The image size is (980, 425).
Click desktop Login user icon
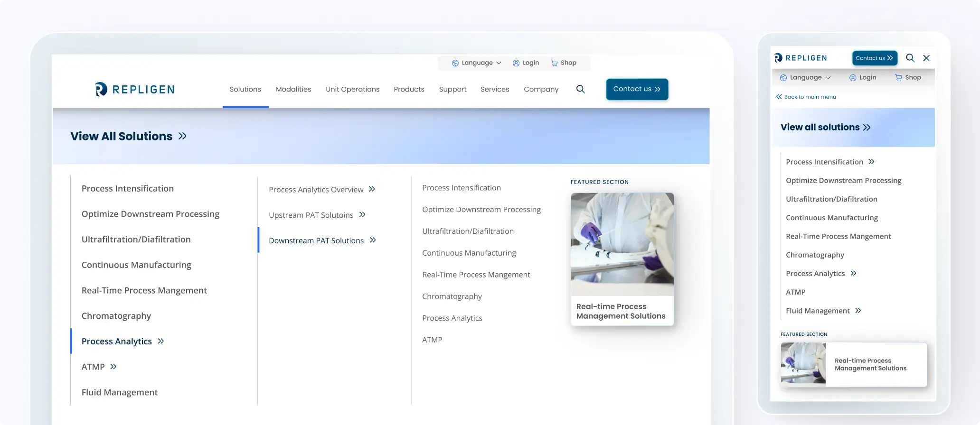click(516, 63)
